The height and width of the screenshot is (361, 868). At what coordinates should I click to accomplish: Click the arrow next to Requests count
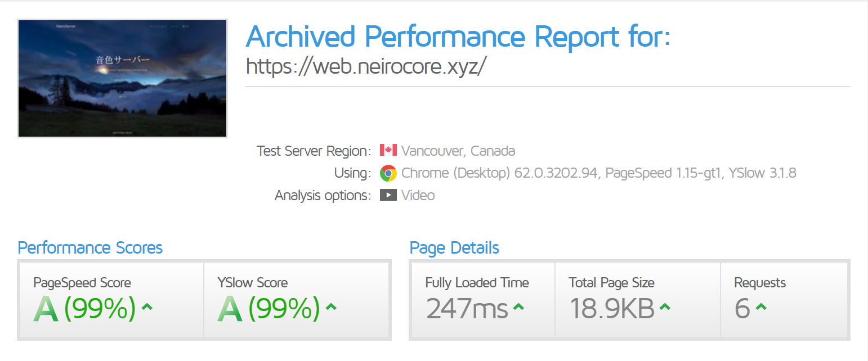tap(761, 306)
